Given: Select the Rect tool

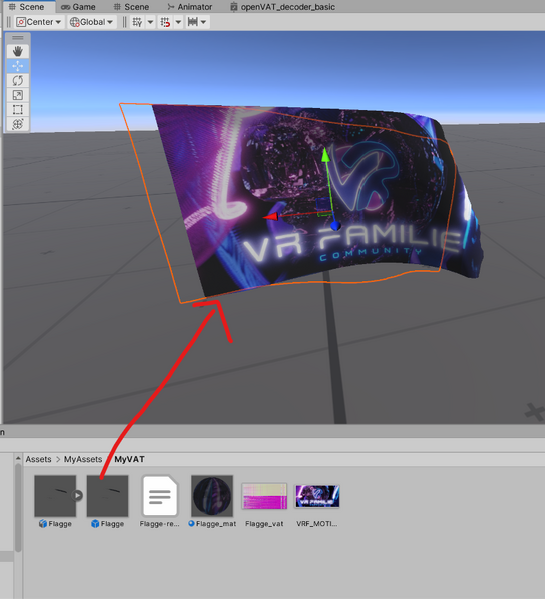Looking at the screenshot, I should pos(18,109).
